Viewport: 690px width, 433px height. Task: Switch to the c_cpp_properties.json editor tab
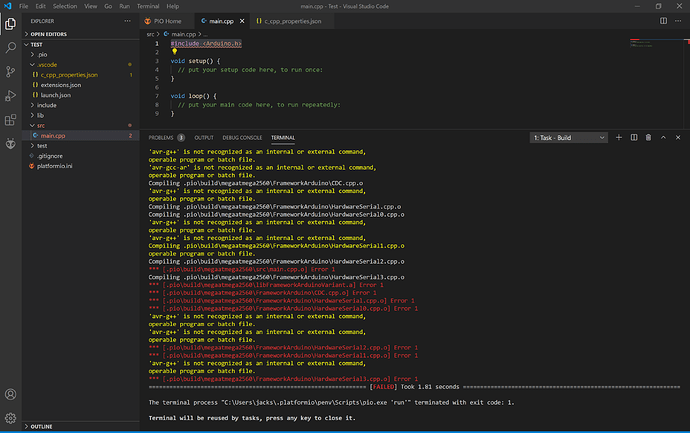pyautogui.click(x=292, y=21)
